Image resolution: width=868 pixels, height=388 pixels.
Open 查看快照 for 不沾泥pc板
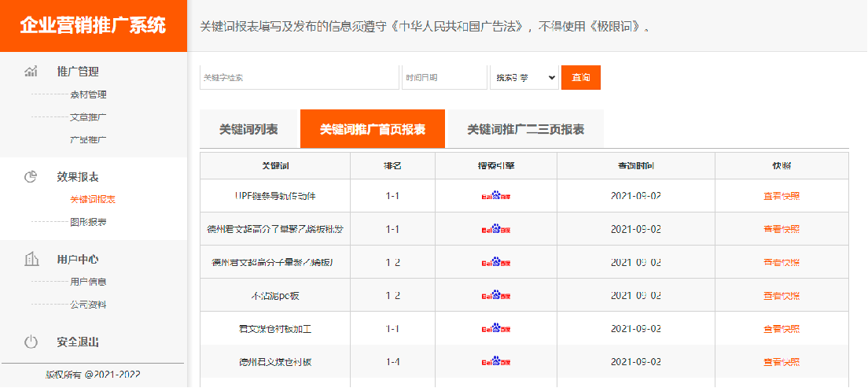(x=781, y=296)
